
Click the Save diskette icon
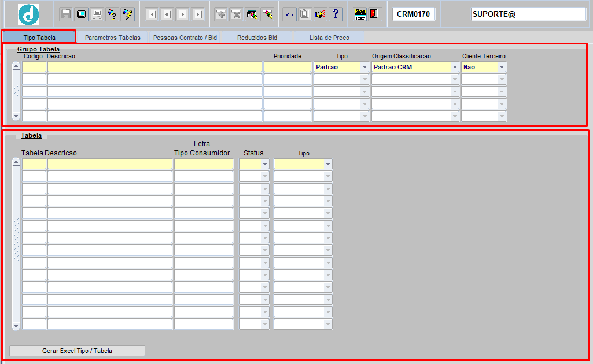tap(66, 14)
